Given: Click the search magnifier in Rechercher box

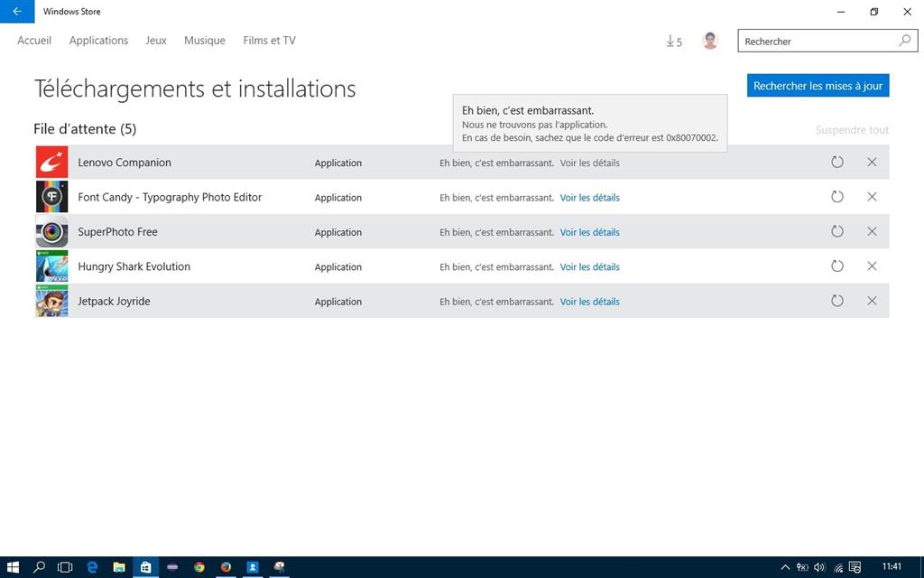Looking at the screenshot, I should click(x=904, y=41).
